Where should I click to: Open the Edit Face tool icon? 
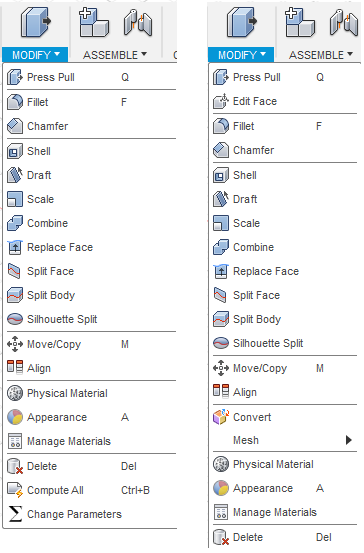point(221,102)
